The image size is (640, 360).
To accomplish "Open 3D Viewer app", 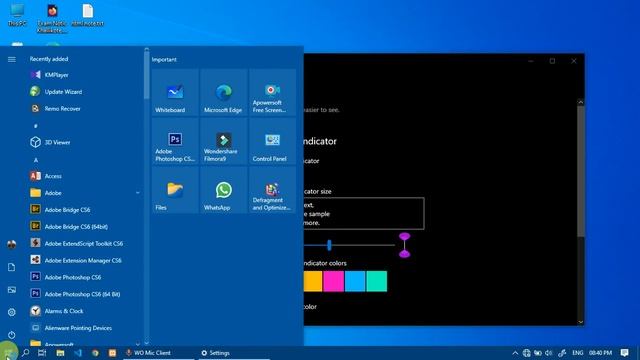I will click(x=84, y=142).
